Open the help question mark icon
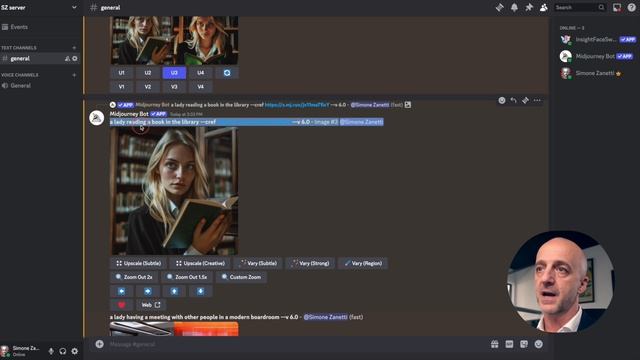Image resolution: width=640 pixels, height=360 pixels. [x=631, y=7]
